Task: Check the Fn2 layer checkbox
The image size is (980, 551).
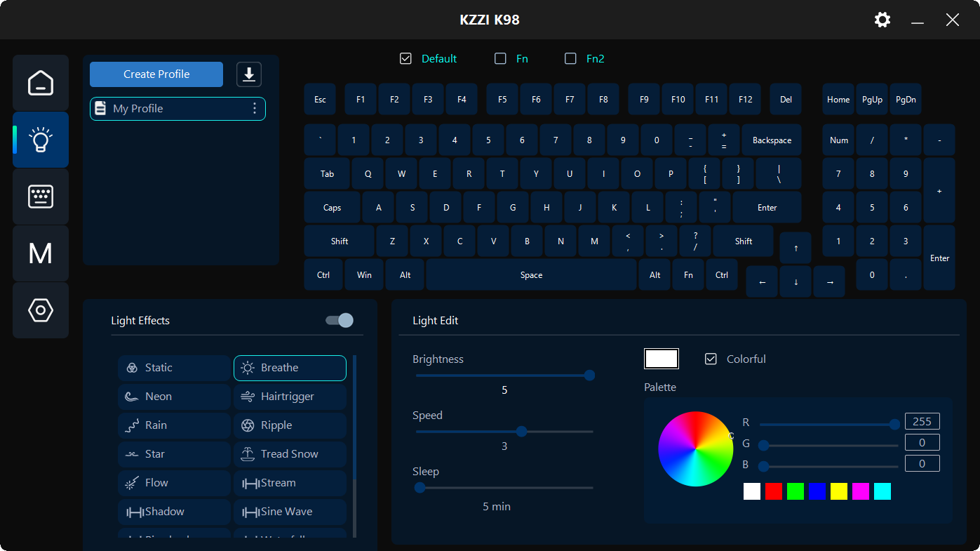Action: 570,59
